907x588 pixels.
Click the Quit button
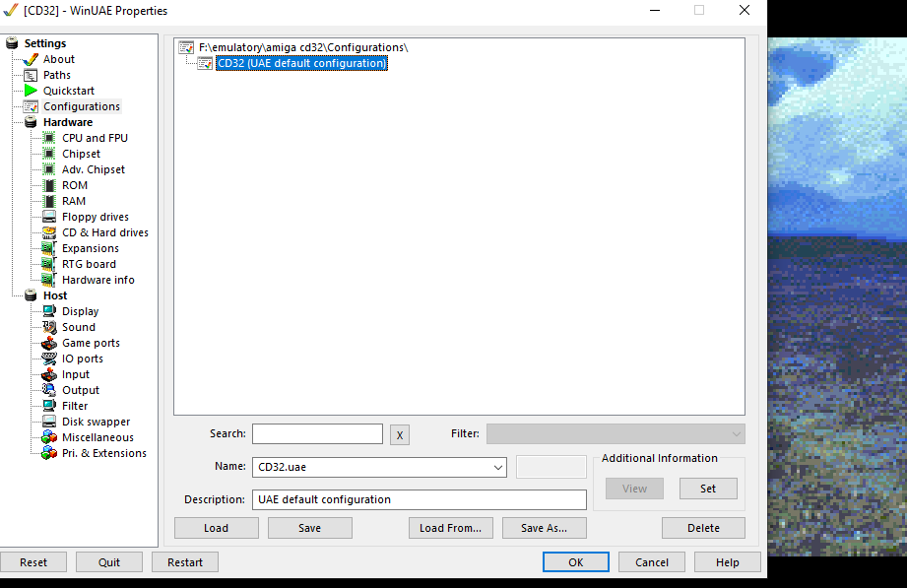coord(109,562)
